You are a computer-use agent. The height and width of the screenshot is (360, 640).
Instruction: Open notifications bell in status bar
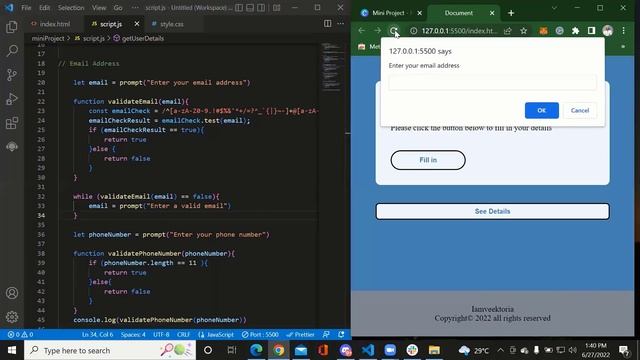coord(341,334)
